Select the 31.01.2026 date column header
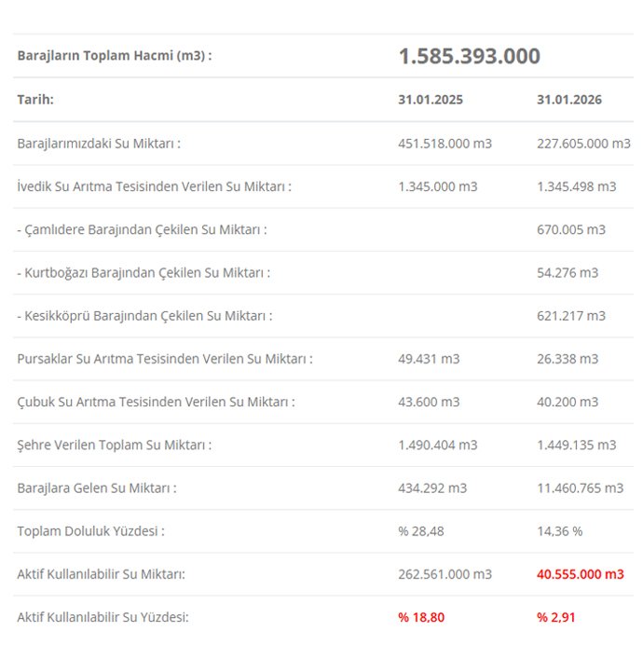The height and width of the screenshot is (672, 643). pos(568,100)
